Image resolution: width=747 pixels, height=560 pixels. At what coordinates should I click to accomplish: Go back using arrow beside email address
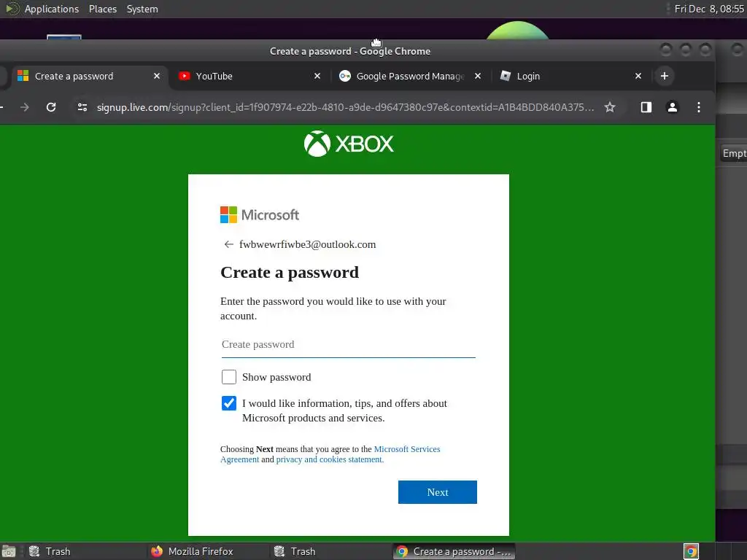pyautogui.click(x=228, y=244)
